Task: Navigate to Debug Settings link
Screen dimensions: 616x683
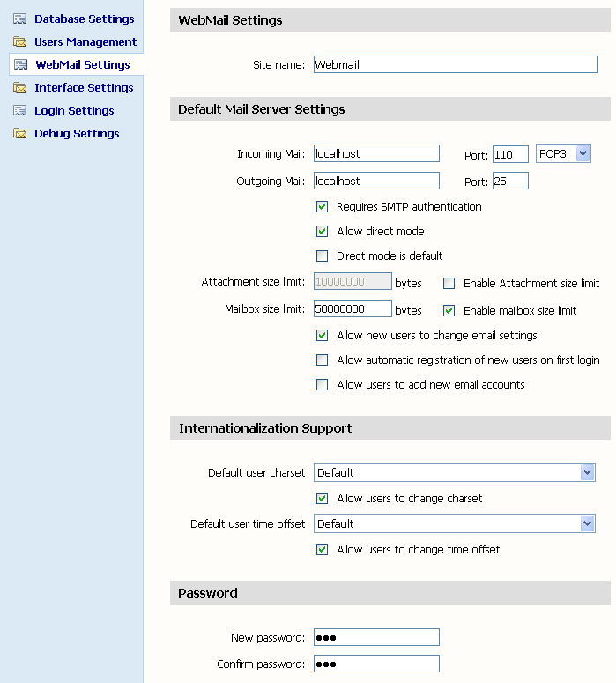Action: point(77,133)
